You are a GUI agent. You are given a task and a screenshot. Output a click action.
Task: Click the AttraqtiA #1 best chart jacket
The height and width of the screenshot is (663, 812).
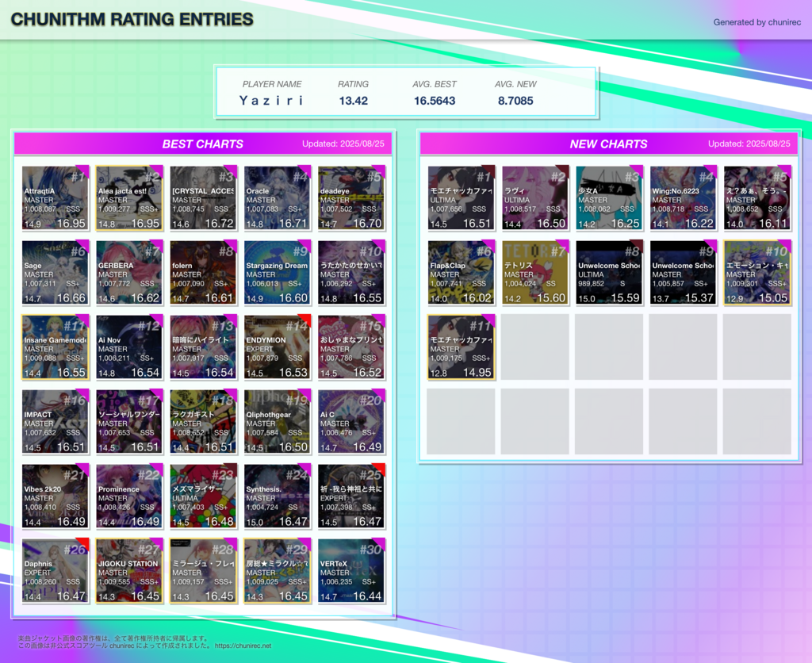click(55, 198)
